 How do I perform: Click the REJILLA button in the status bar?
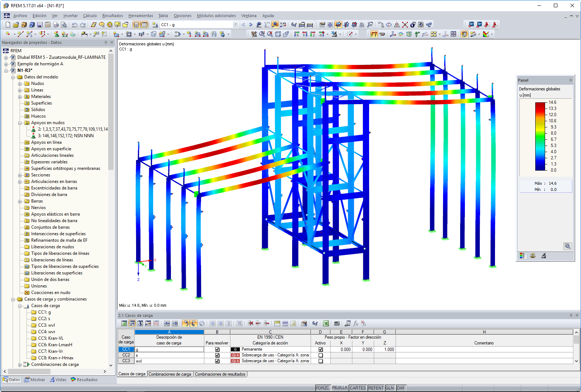point(339,388)
